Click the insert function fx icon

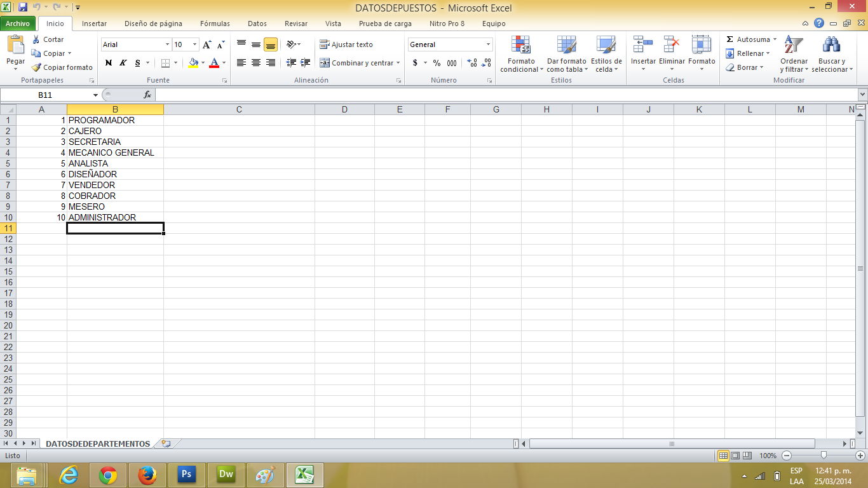point(147,95)
